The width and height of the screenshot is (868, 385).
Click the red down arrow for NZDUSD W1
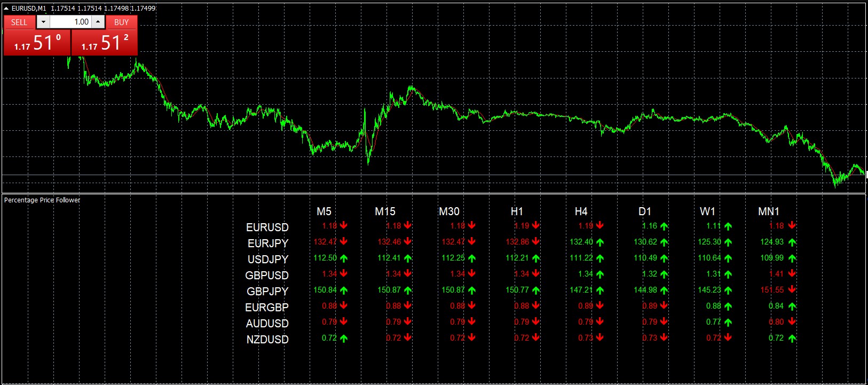coord(728,338)
